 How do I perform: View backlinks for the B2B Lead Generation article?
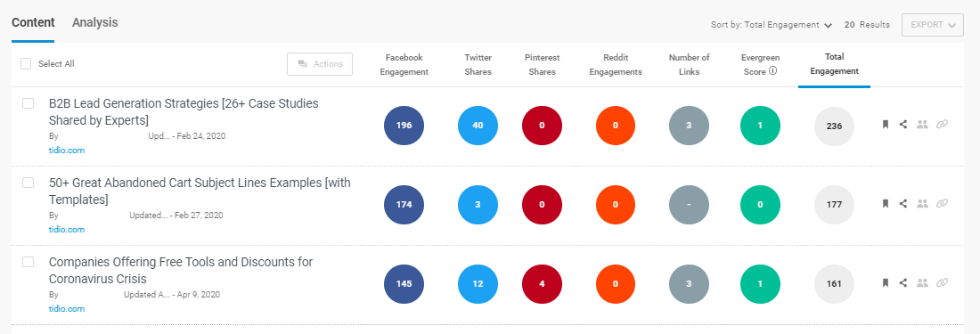pos(942,124)
